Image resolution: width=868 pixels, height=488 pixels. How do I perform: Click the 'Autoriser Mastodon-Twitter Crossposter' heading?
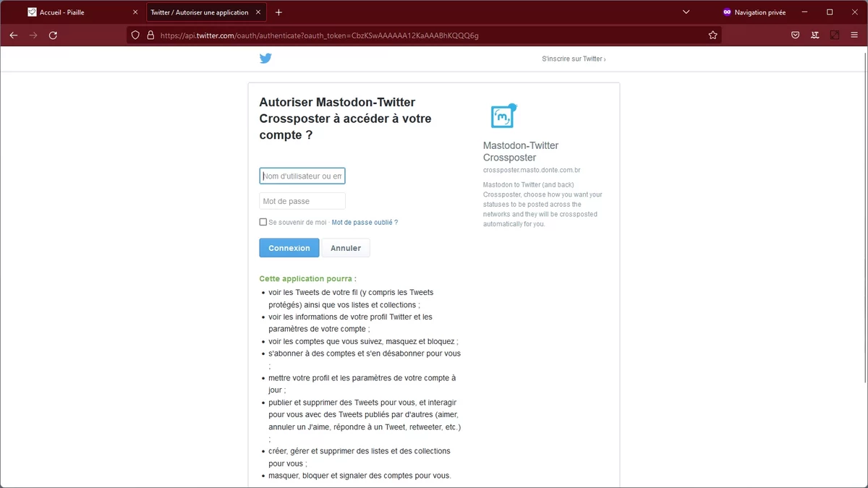347,119
